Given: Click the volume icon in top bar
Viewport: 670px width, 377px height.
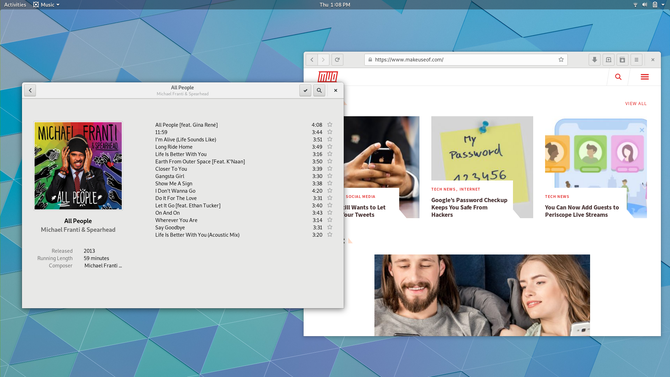Looking at the screenshot, I should tap(645, 5).
